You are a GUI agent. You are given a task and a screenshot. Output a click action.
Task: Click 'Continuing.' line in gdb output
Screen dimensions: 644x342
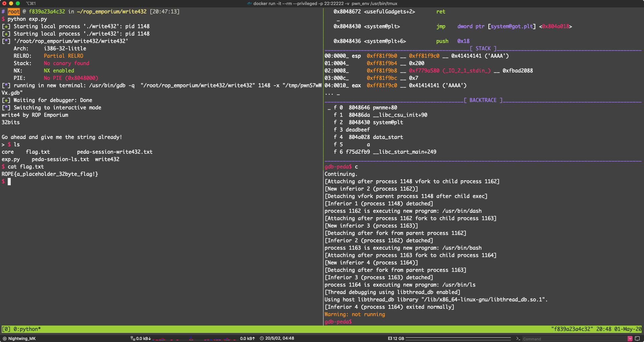point(341,174)
